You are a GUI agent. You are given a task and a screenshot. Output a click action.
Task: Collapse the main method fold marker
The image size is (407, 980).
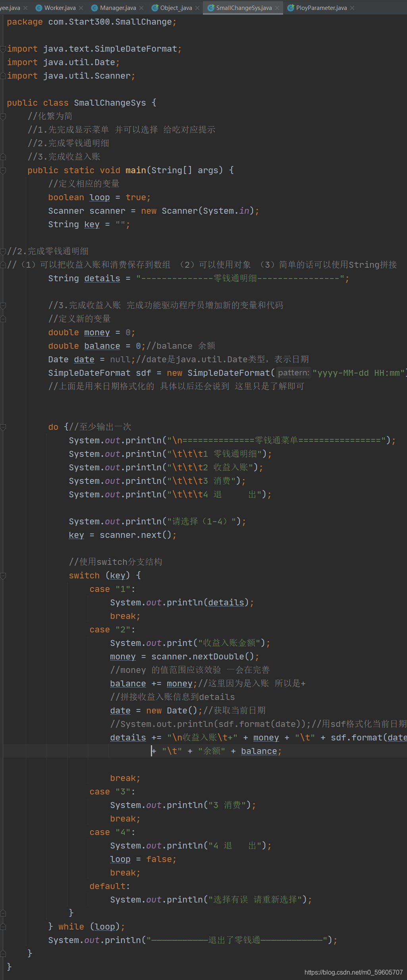[x=3, y=170]
